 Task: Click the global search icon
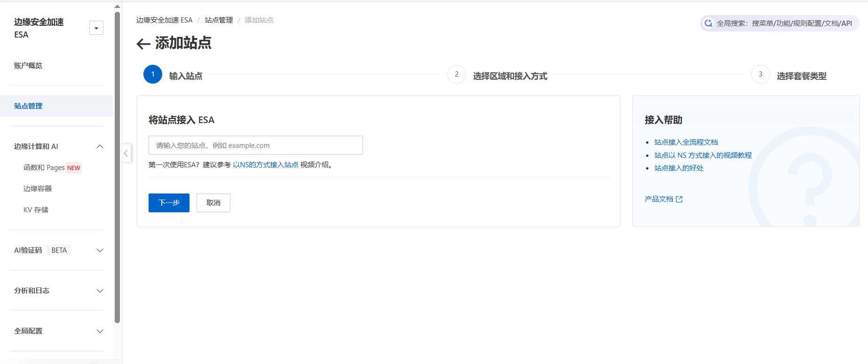[708, 23]
